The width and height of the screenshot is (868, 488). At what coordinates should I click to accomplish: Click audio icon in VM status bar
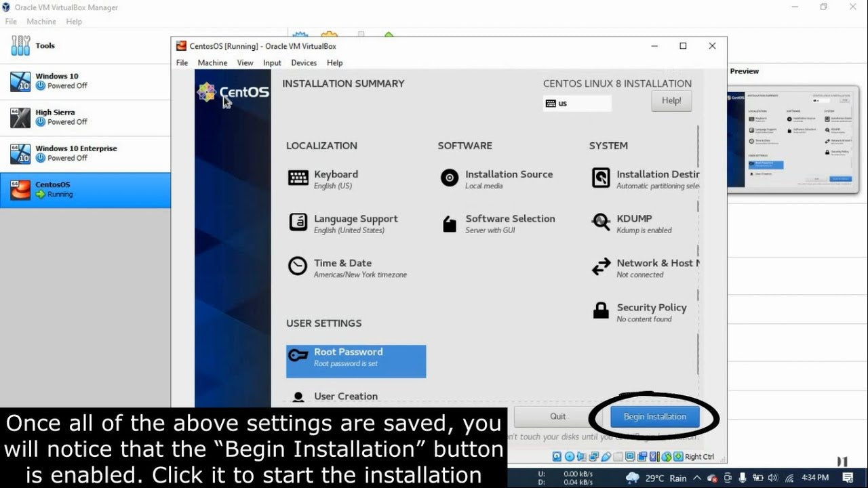point(581,457)
